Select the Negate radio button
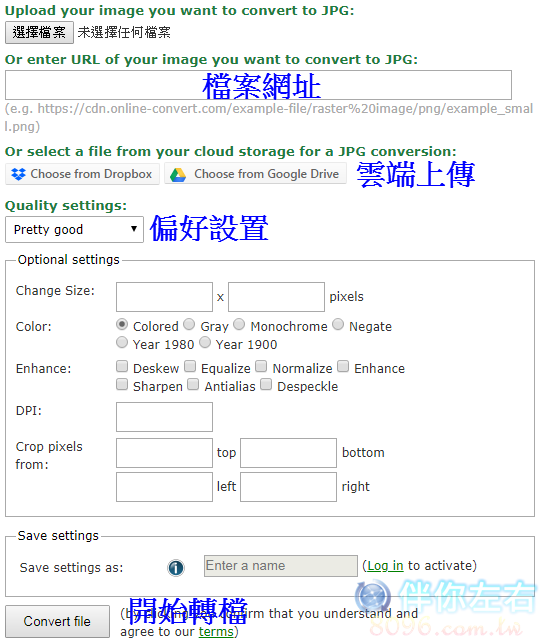This screenshot has width=540, height=643. (338, 324)
